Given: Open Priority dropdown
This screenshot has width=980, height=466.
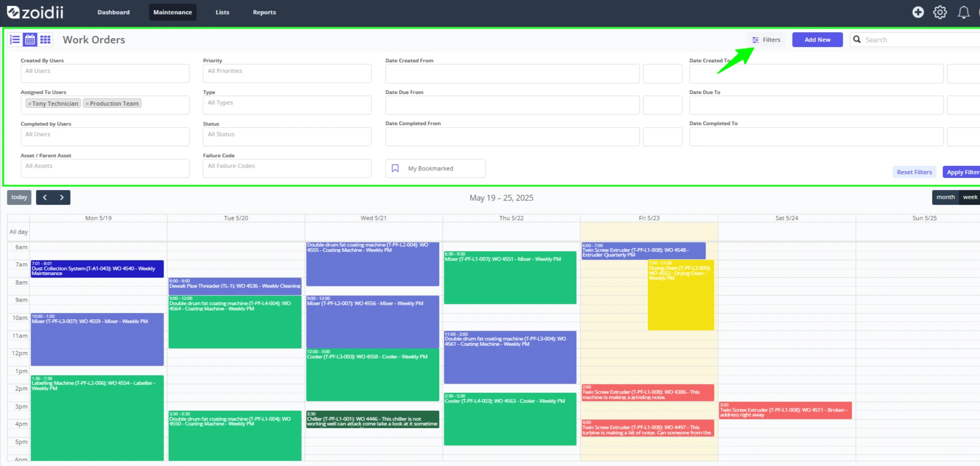Looking at the screenshot, I should [287, 73].
